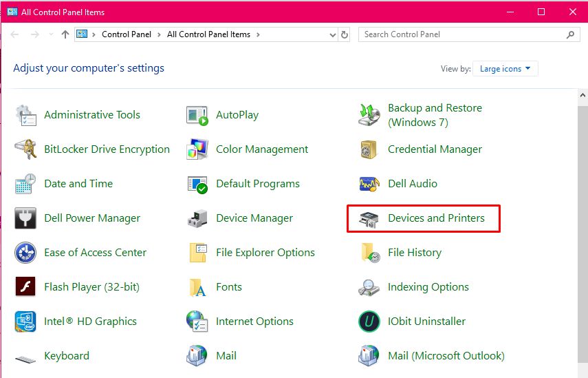Click the Internet Options globe icon
588x378 pixels.
click(x=197, y=322)
